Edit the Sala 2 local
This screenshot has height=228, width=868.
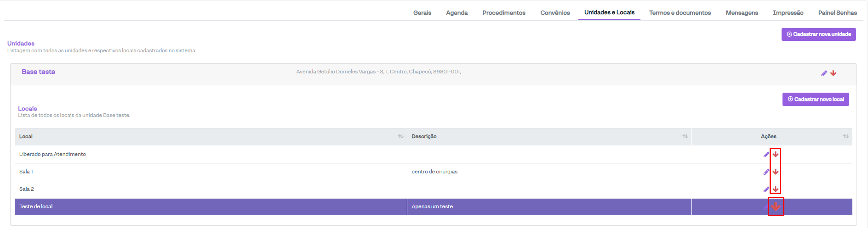pos(766,189)
